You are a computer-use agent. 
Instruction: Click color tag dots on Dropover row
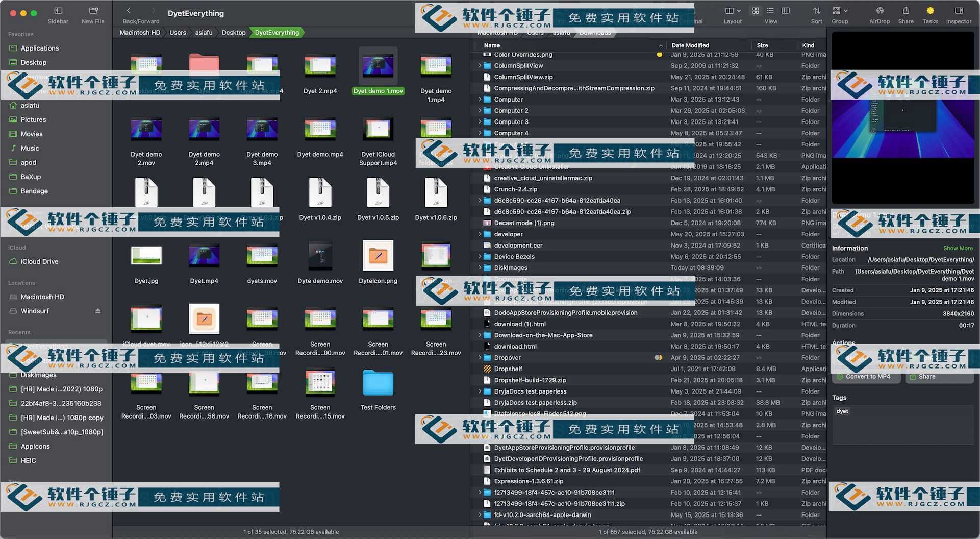658,357
